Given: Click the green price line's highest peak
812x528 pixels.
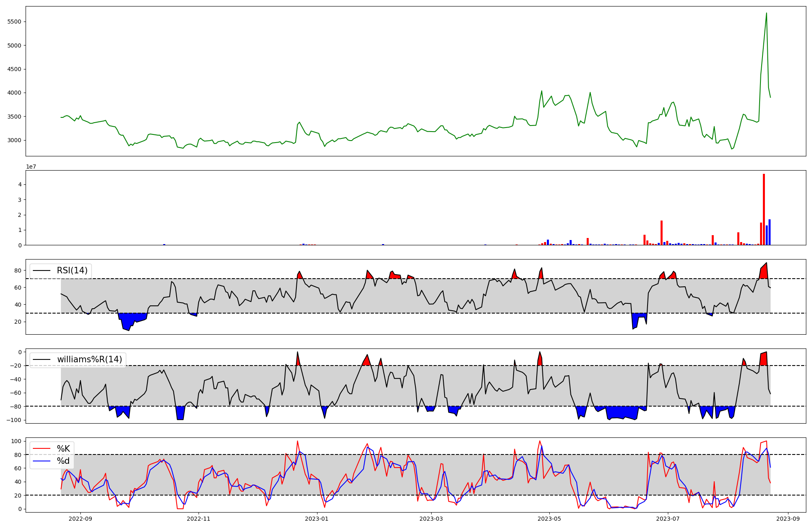Looking at the screenshot, I should [x=766, y=14].
